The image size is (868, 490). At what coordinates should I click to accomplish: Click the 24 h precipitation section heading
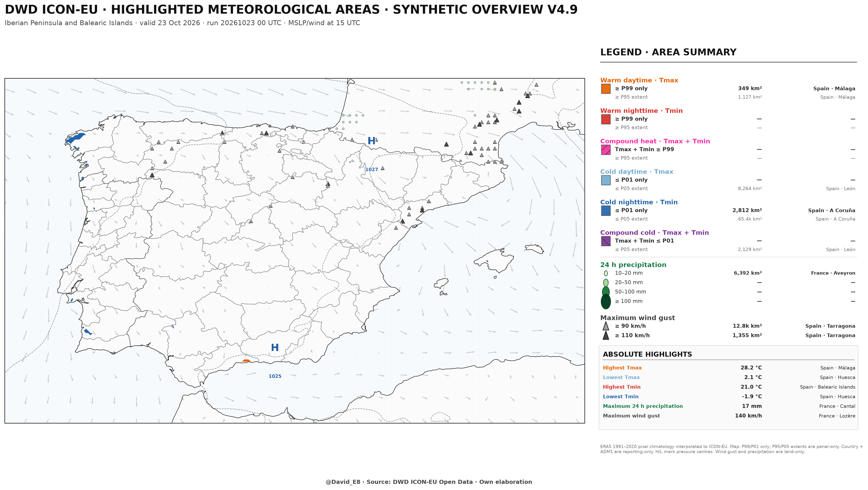tap(633, 265)
